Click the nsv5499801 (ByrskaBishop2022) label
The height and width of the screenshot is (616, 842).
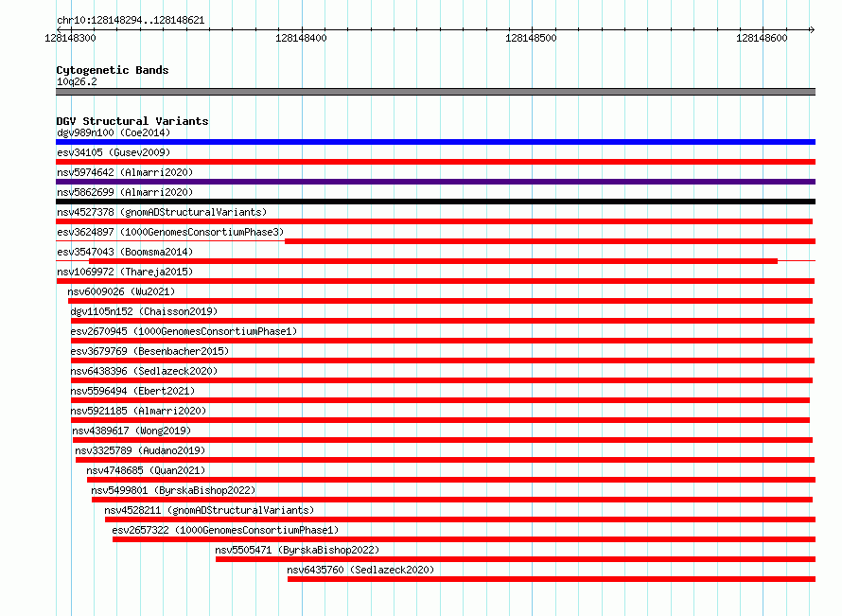173,490
